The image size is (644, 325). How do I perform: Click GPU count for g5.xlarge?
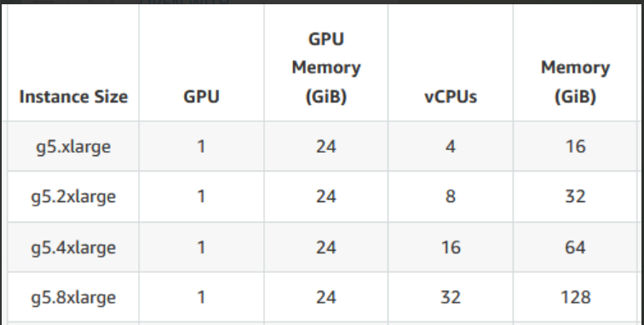[x=201, y=147]
